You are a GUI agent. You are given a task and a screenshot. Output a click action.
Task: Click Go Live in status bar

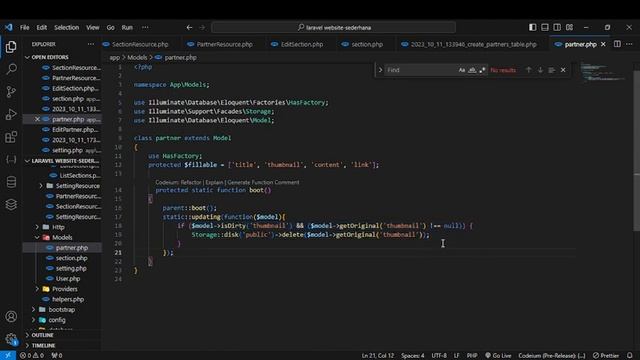pyautogui.click(x=498, y=356)
